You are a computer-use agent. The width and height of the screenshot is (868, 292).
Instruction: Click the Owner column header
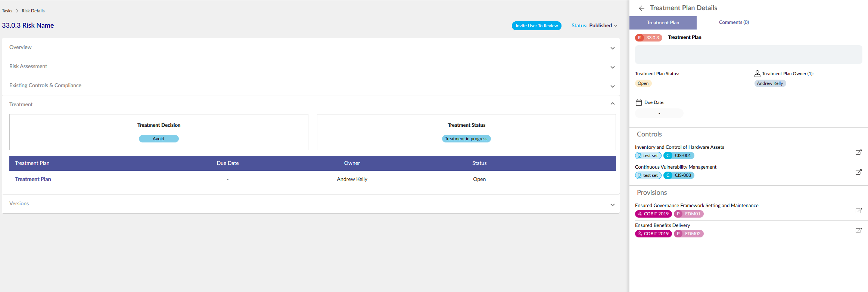coord(352,163)
